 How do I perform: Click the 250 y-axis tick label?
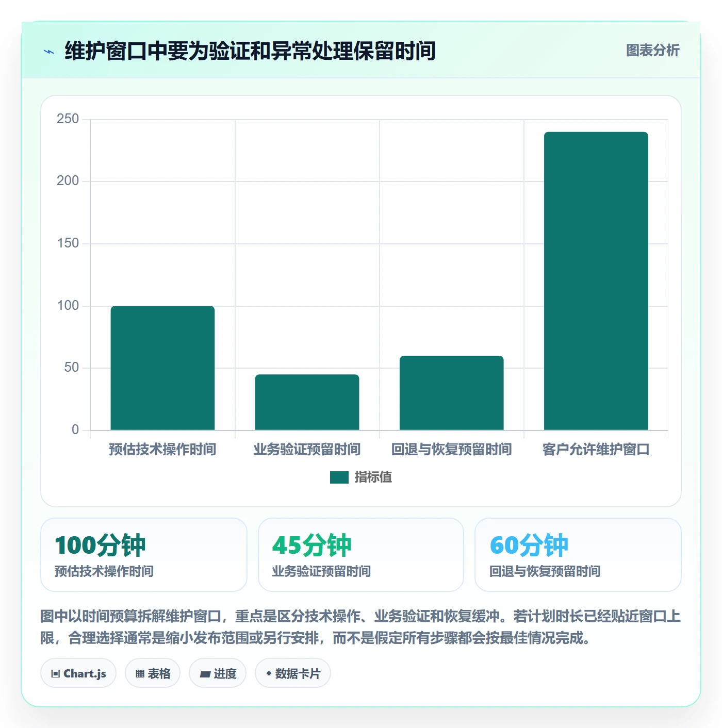68,119
